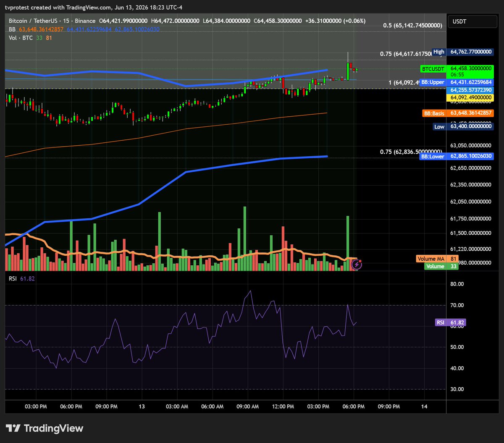Click the TradingView logo at bottom left
This screenshot has height=443, width=504.
tap(44, 428)
